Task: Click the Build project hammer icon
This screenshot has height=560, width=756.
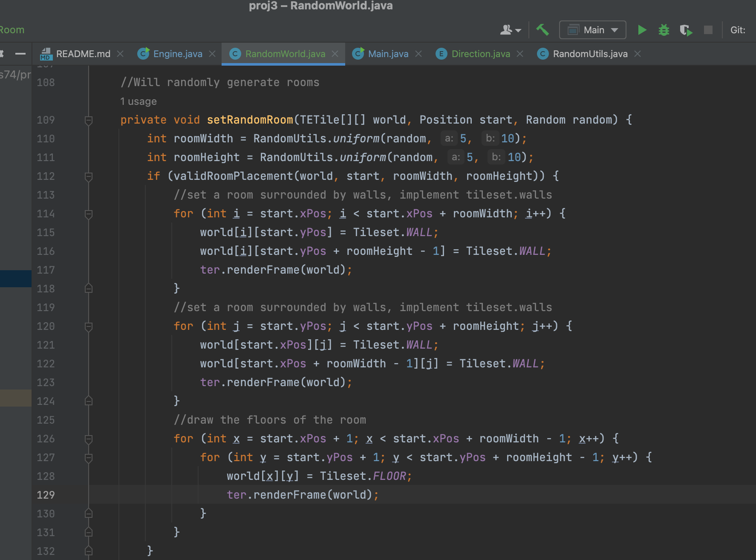Action: (542, 30)
